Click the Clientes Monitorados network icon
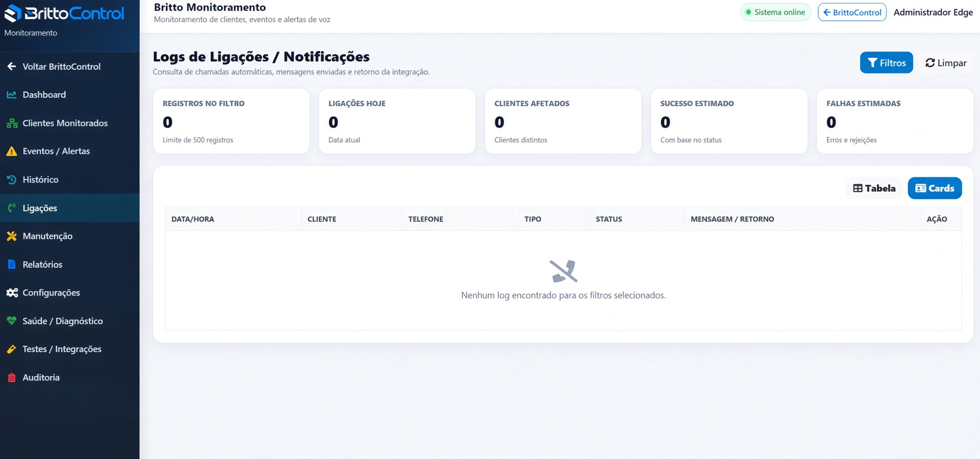Screen dimensions: 980x459 tap(11, 123)
